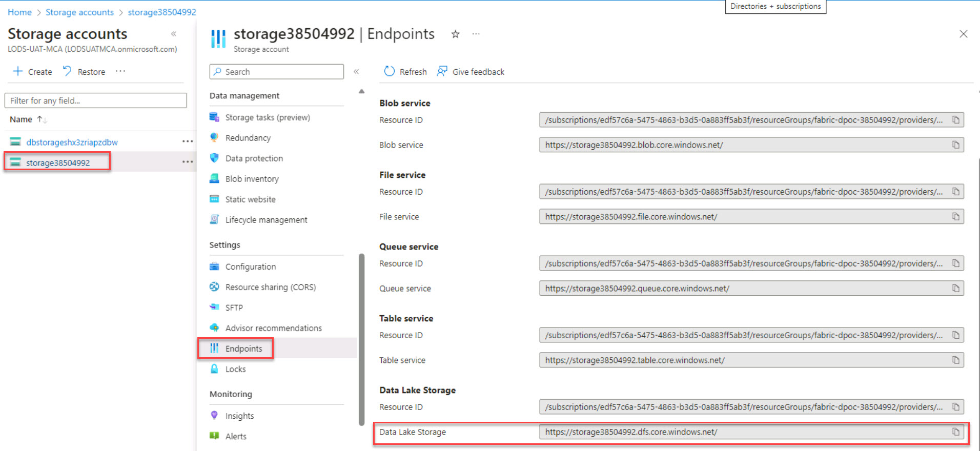Click the Filter for any field box
Image resolution: width=980 pixels, height=451 pixels.
pyautogui.click(x=96, y=100)
